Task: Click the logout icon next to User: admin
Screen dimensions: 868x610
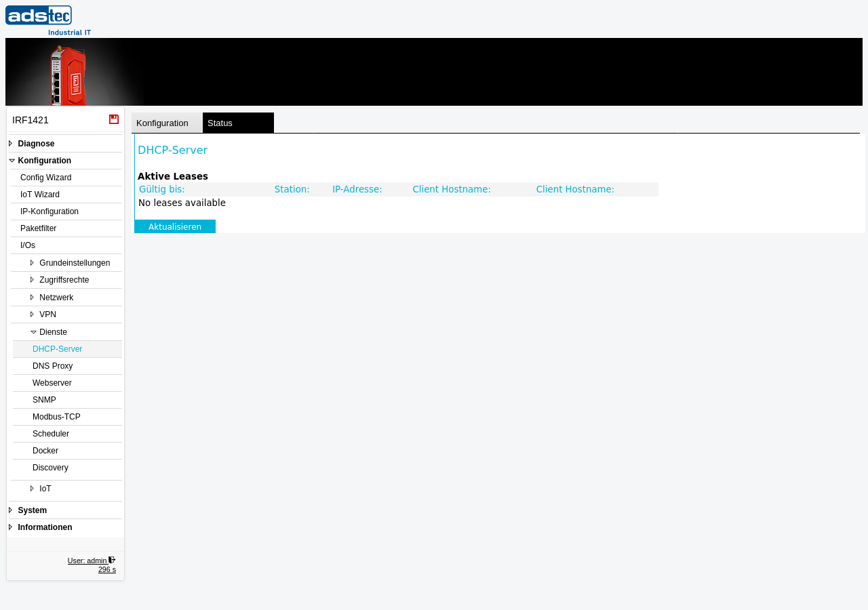Action: tap(112, 560)
